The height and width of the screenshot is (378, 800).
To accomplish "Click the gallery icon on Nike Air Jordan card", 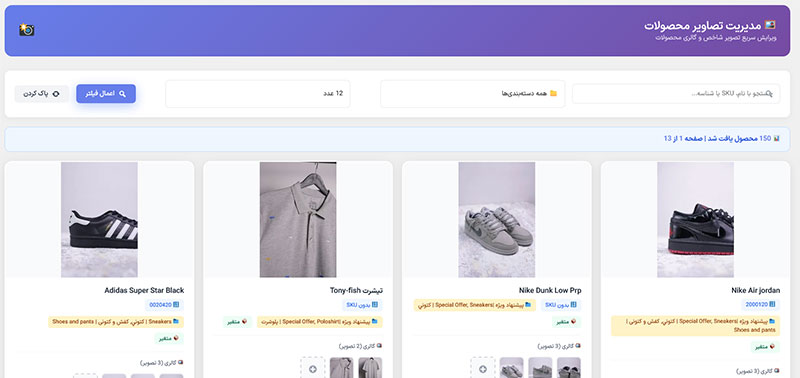I will (x=777, y=371).
